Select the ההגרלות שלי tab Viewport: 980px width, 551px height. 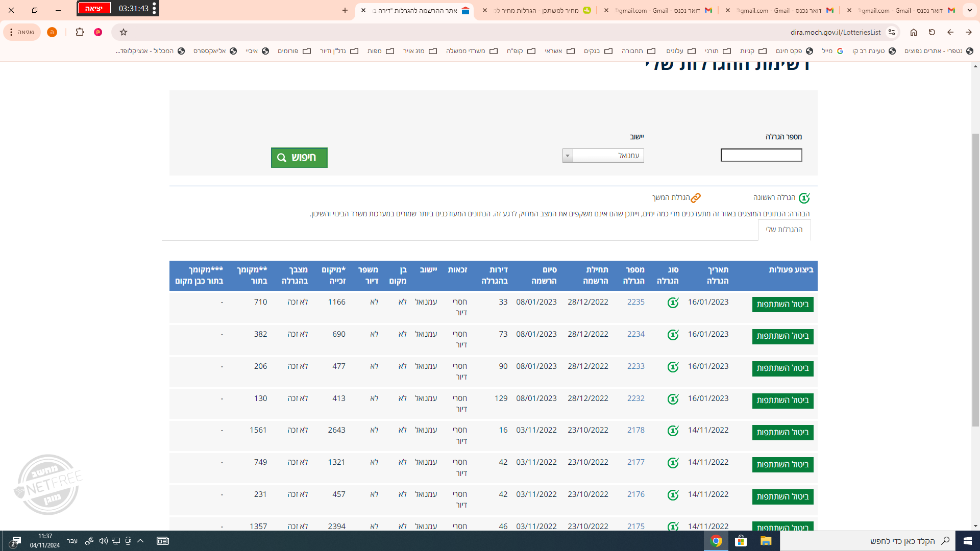pos(784,230)
